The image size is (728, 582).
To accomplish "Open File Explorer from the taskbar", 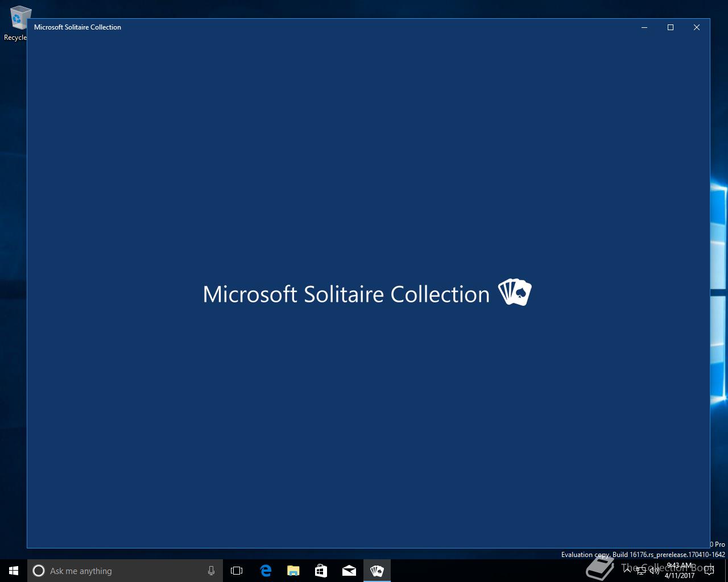I will tap(293, 571).
